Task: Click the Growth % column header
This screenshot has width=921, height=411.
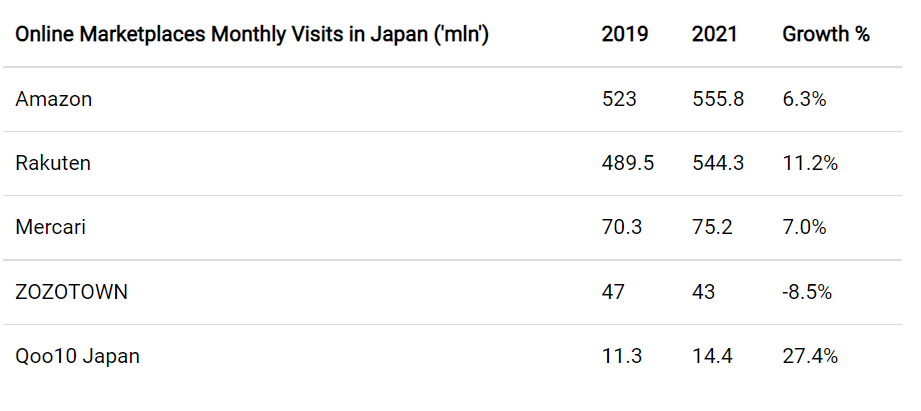Action: coord(825,35)
